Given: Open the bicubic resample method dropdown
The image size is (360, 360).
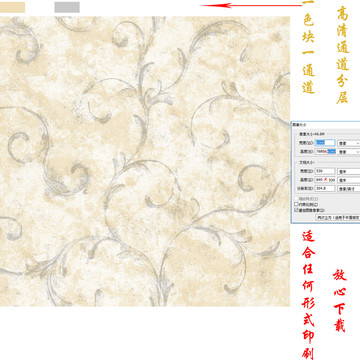Looking at the screenshot, I should point(338,217).
